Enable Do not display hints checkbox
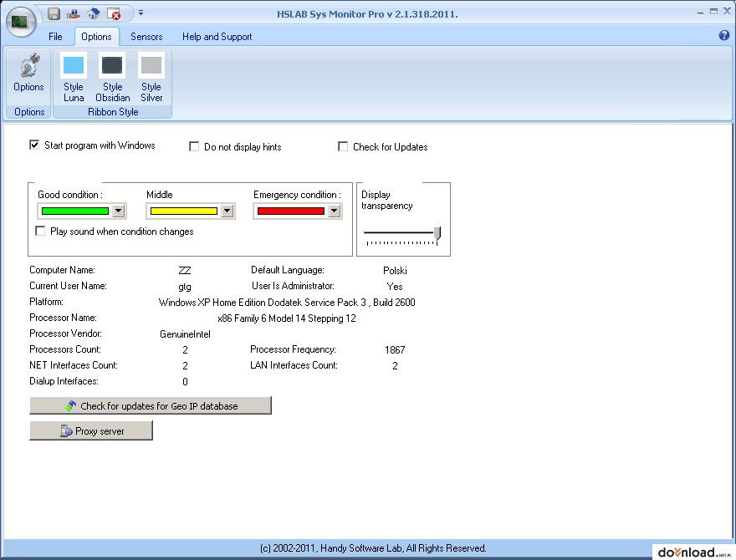The image size is (736, 560). pyautogui.click(x=194, y=147)
